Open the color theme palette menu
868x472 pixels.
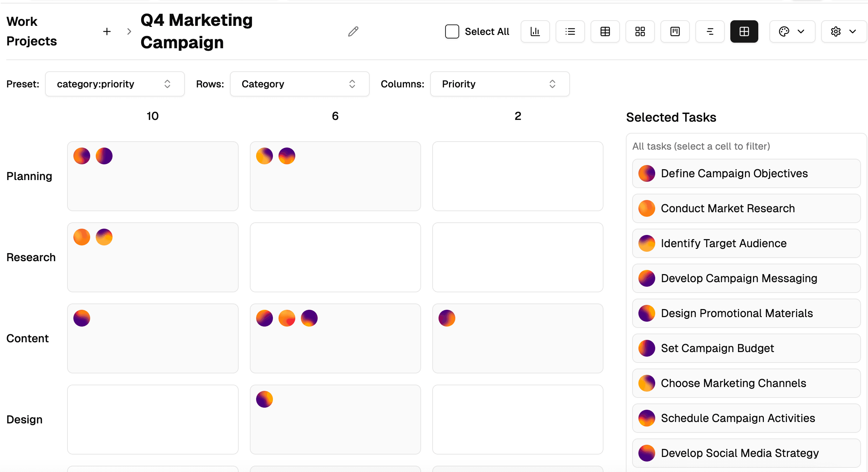(x=792, y=31)
